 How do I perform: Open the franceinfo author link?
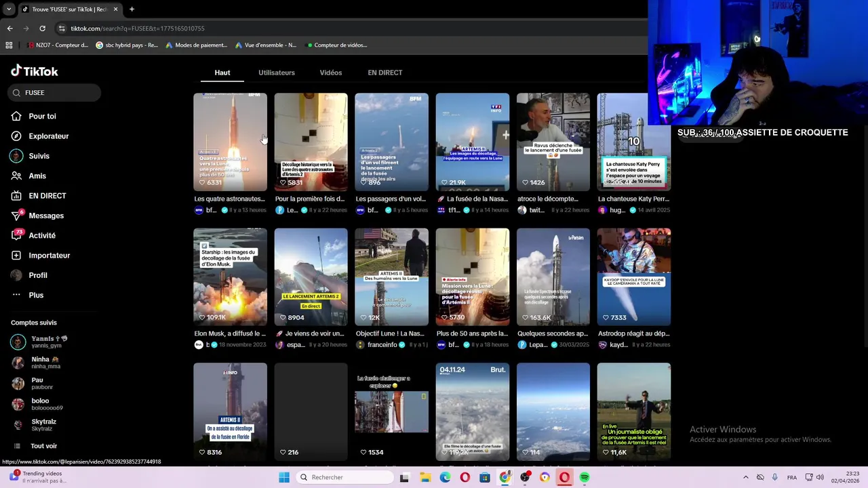click(382, 345)
